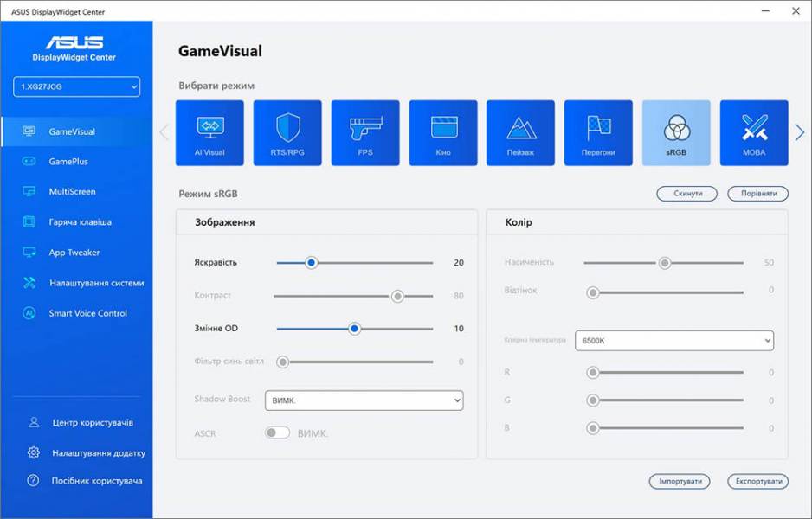Click the Вибрати режим label
Image resolution: width=812 pixels, height=519 pixels.
(x=216, y=86)
